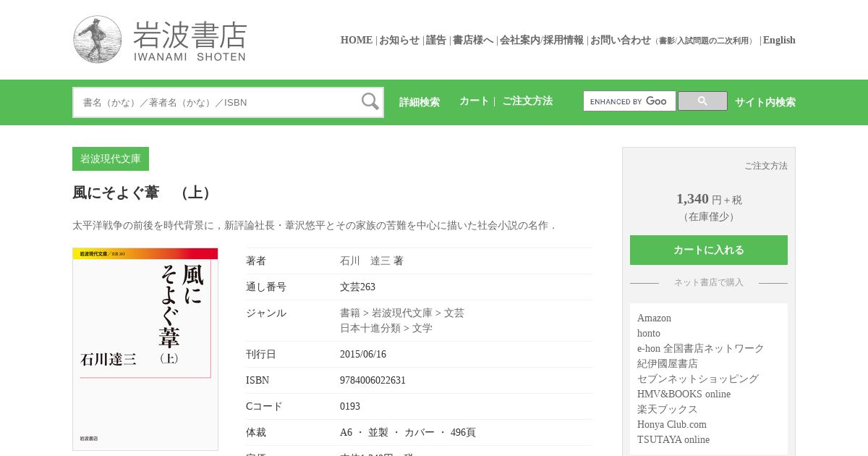Open the セブンネットショッピング link

(698, 379)
